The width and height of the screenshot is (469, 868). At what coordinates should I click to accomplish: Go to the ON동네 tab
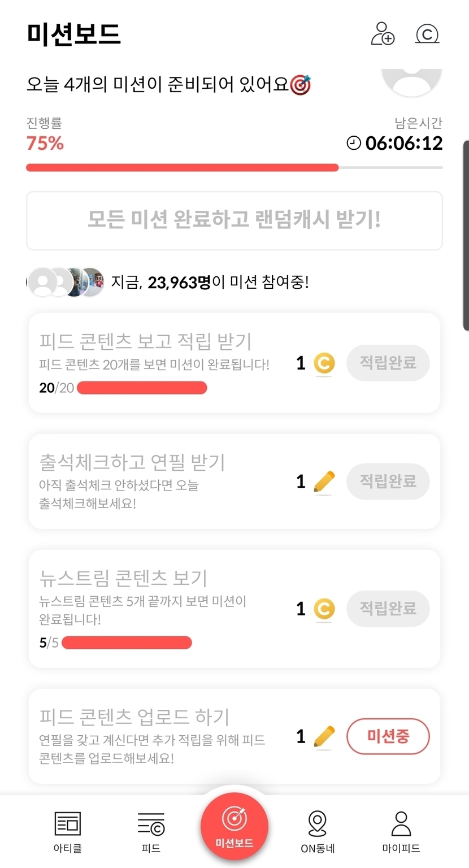(318, 831)
